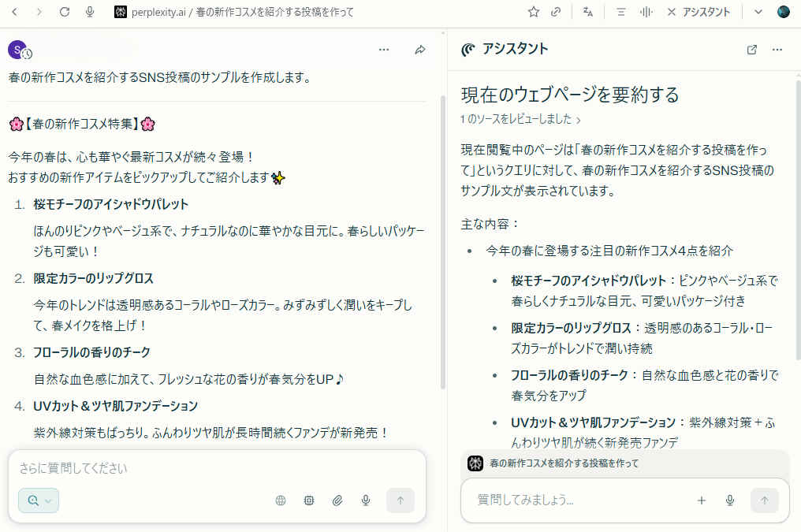This screenshot has height=532, width=801.
Task: Open the assistant panel's three-dot menu
Action: [777, 49]
